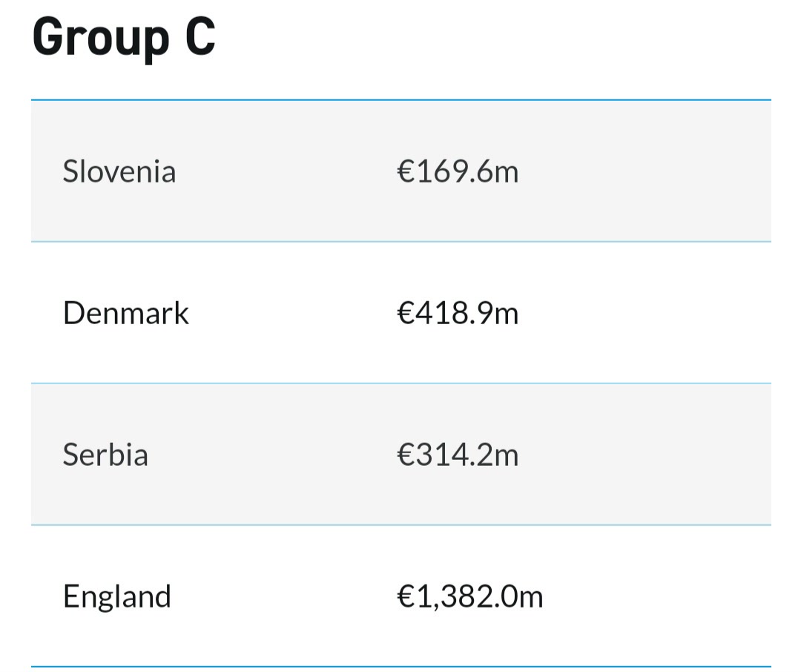Click empty area right of €418.9m
This screenshot has width=801, height=672.
[645, 313]
